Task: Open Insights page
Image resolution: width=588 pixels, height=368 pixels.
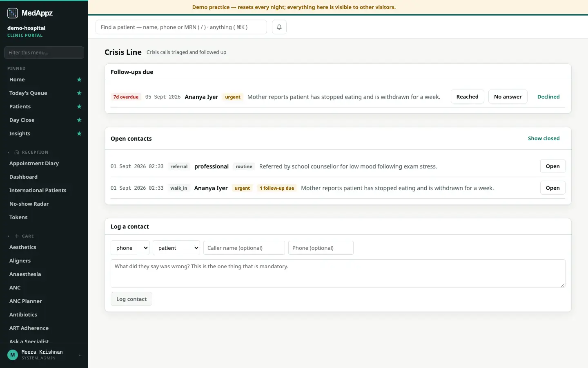Action: [x=20, y=134]
